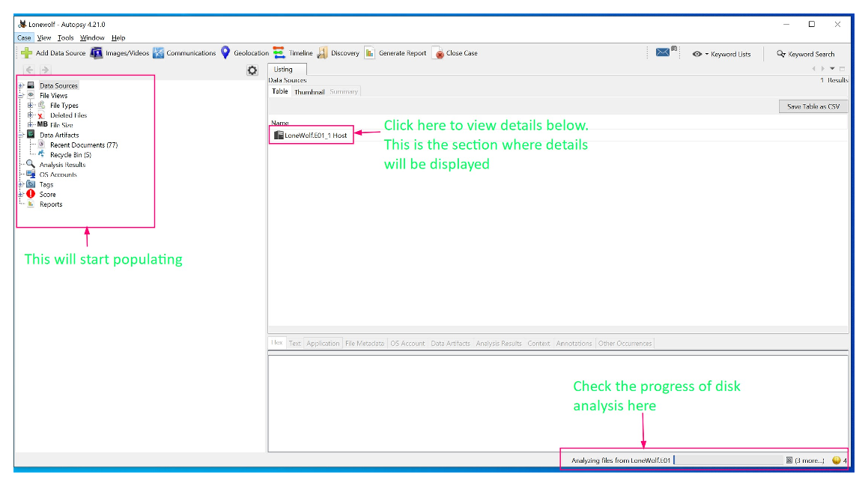Click the Add Data Source label
Image resolution: width=868 pixels, height=486 pixels.
(x=61, y=53)
